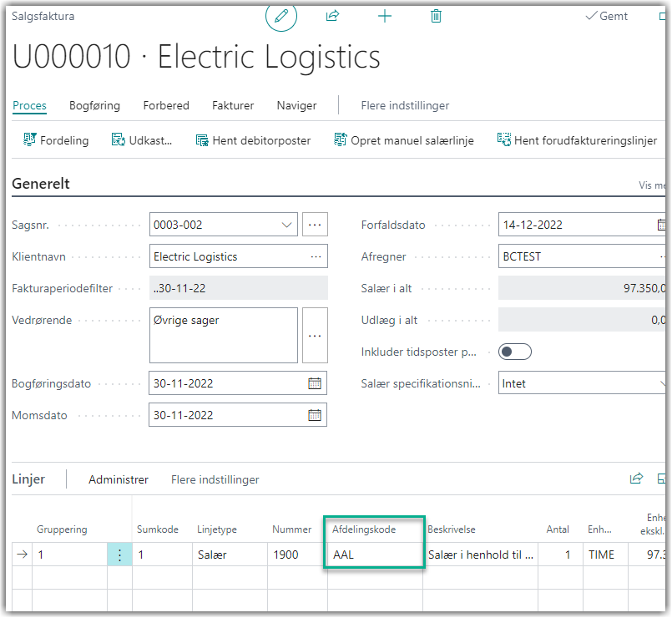Click the share icon in the header
Screen dimensions: 672x618
click(x=332, y=16)
